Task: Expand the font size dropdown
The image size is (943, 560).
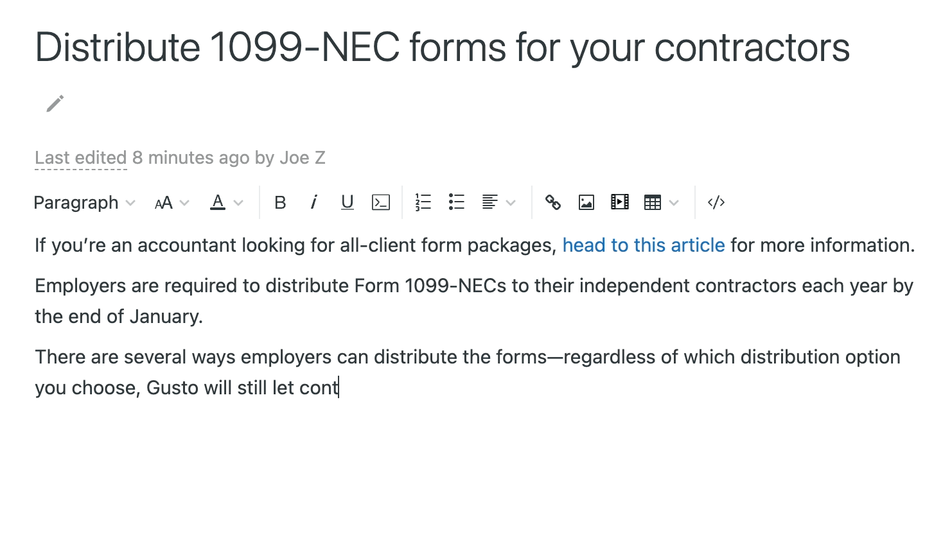Action: [172, 202]
